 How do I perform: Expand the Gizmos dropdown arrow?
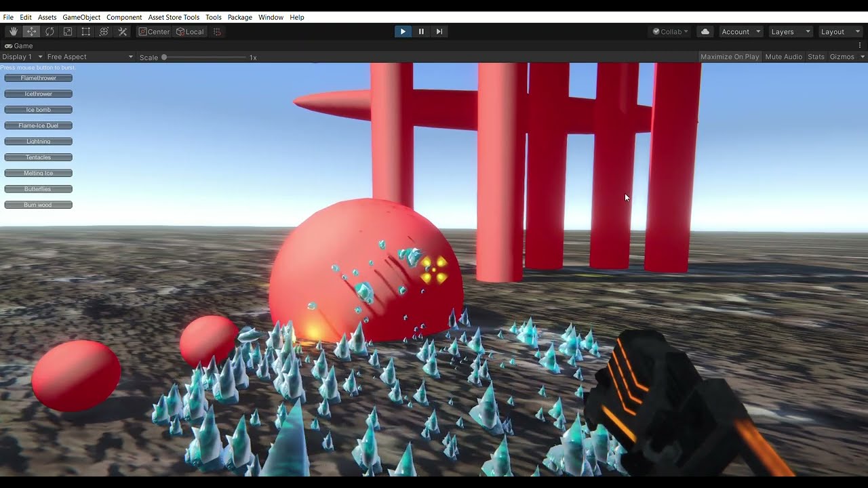pos(863,57)
